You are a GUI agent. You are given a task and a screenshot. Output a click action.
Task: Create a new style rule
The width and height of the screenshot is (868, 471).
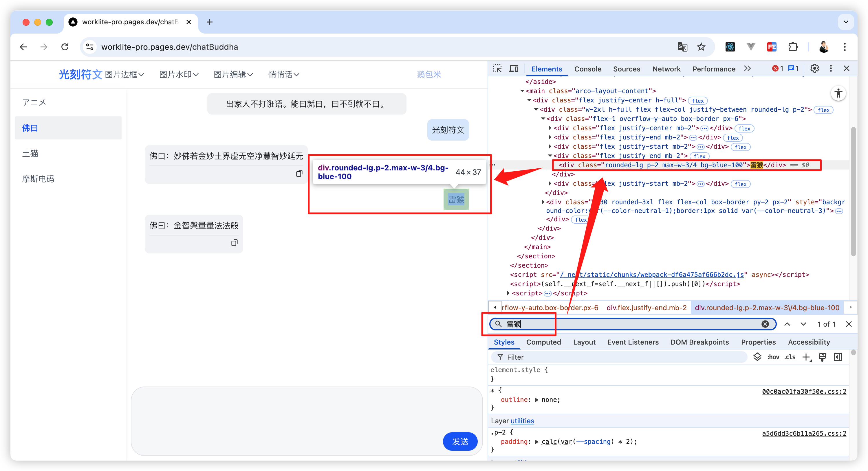point(806,357)
